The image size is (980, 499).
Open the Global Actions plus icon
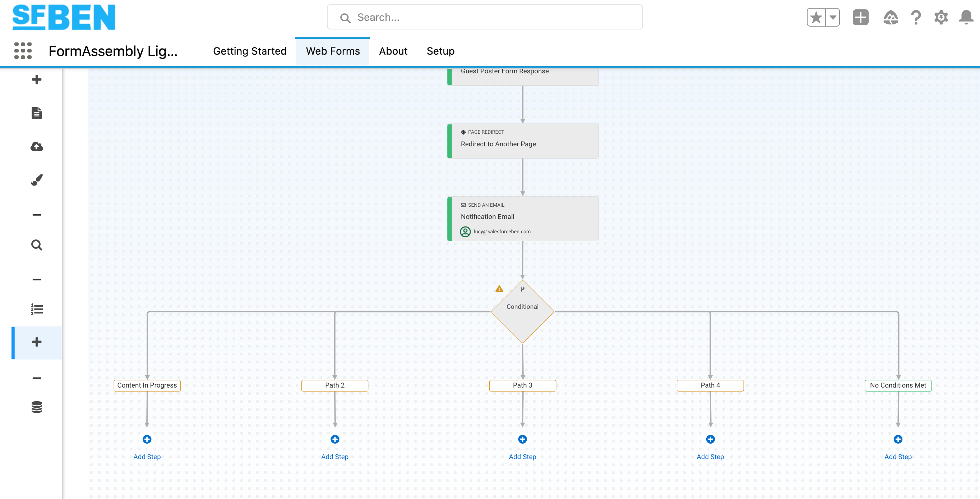tap(860, 17)
